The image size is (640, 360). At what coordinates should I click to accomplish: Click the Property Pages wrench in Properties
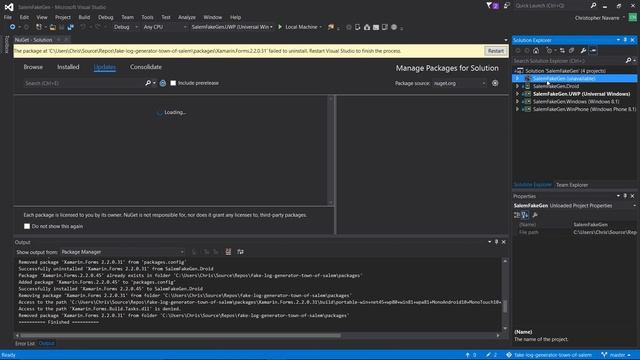tap(535, 215)
